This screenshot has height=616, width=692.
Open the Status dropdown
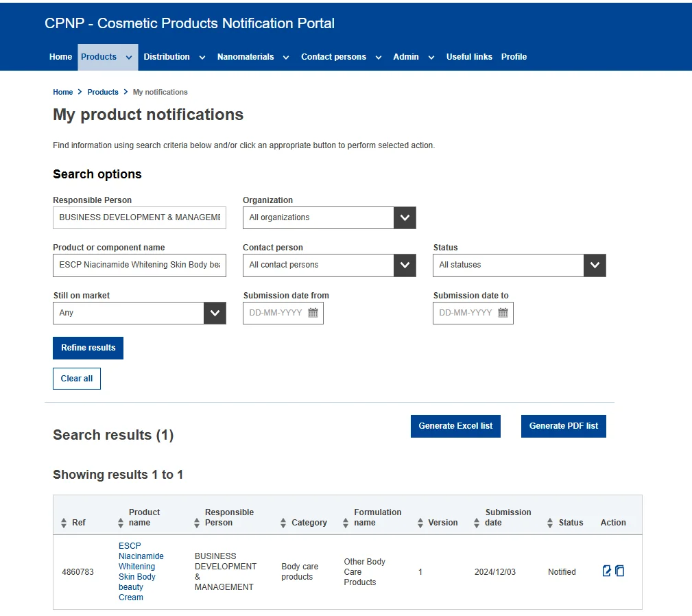pyautogui.click(x=594, y=265)
